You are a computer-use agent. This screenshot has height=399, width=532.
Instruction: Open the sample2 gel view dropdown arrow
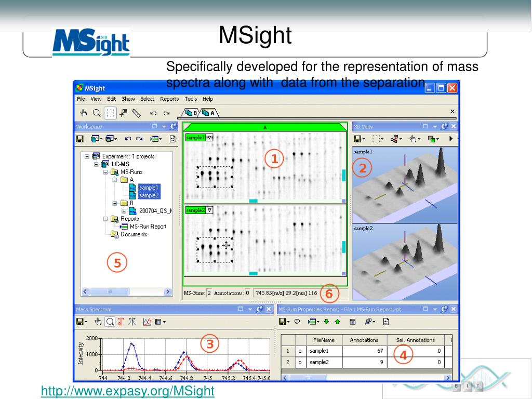point(210,210)
